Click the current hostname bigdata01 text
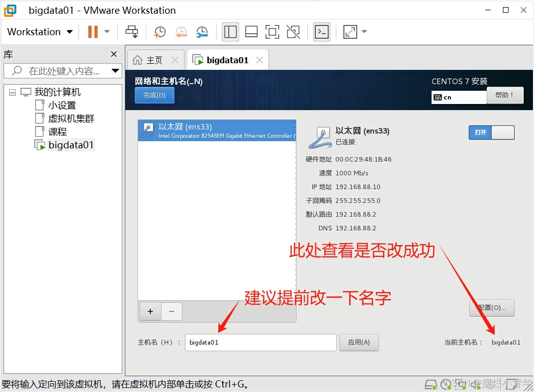Viewport: 534px width, 392px height. click(506, 342)
